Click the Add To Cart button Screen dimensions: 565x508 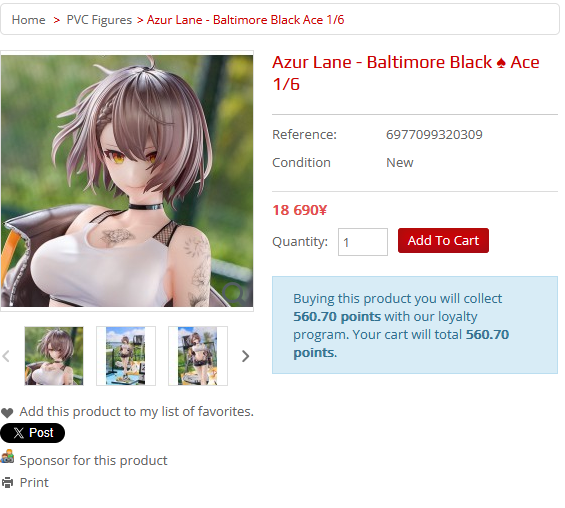443,240
